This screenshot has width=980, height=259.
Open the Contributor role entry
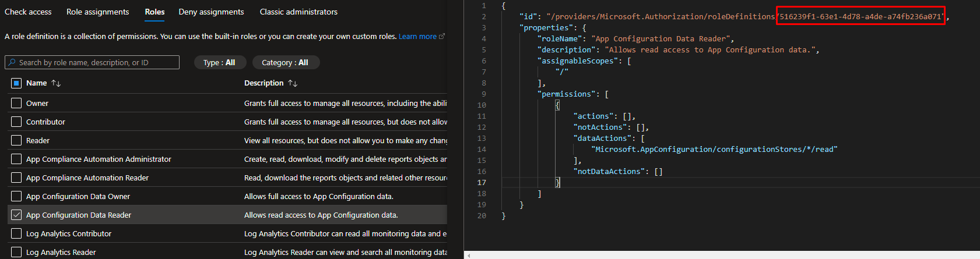[45, 122]
